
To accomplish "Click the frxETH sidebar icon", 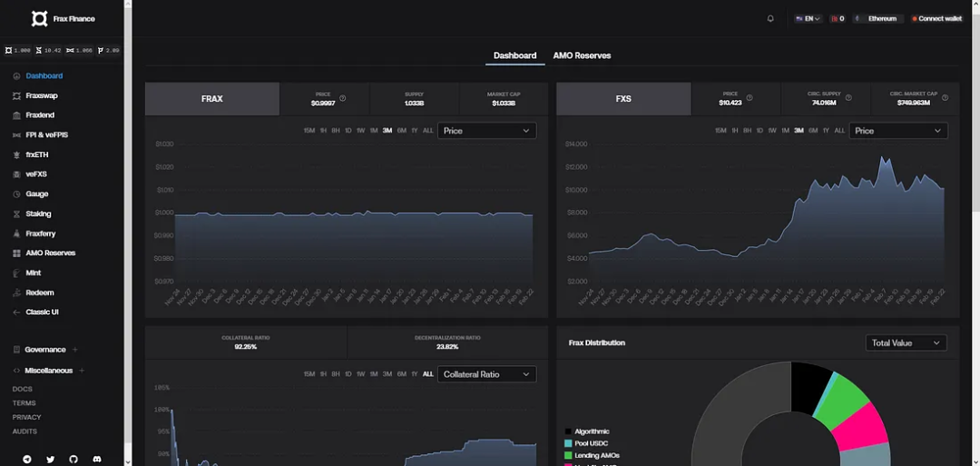I will [x=17, y=154].
